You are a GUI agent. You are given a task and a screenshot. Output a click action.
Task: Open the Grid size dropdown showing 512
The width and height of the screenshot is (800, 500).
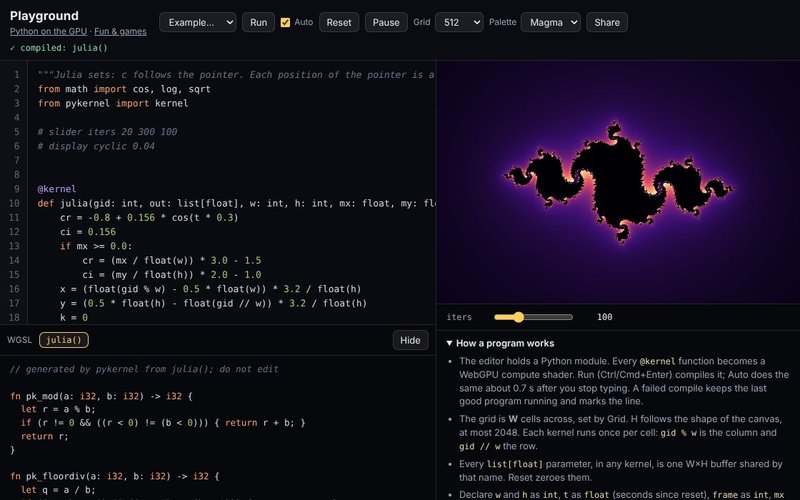tap(459, 22)
